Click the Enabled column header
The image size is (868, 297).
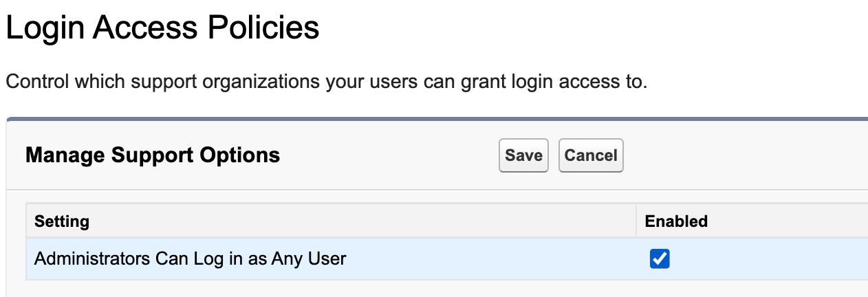coord(675,221)
